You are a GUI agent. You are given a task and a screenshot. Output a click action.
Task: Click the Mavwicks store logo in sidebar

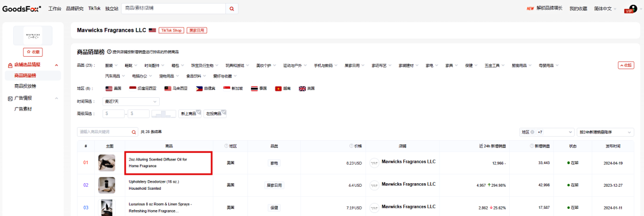pos(33,35)
